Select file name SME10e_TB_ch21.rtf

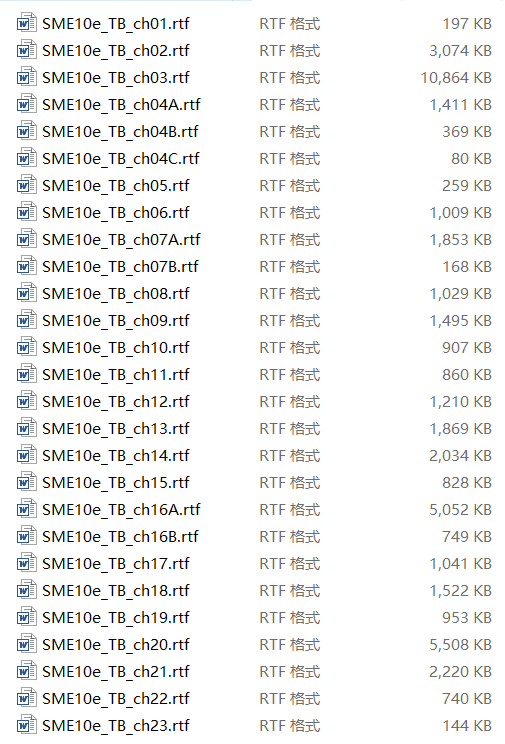pyautogui.click(x=116, y=672)
